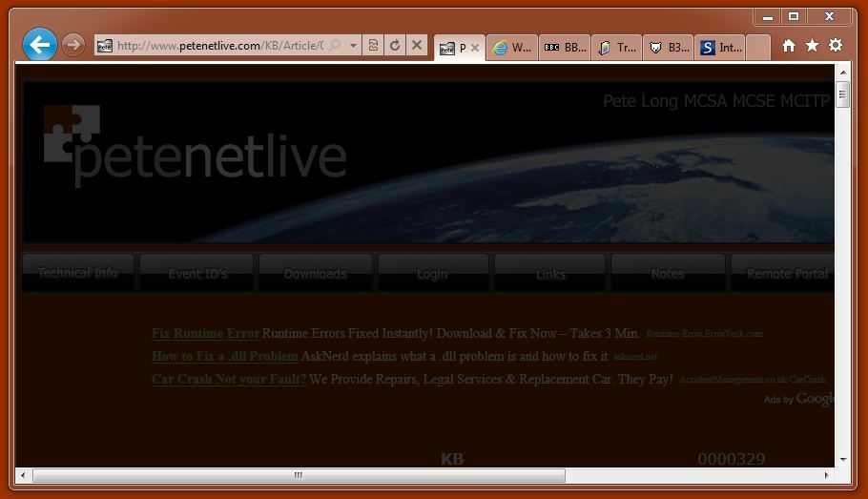Follow Car Crash Not your Fault? link

229,380
